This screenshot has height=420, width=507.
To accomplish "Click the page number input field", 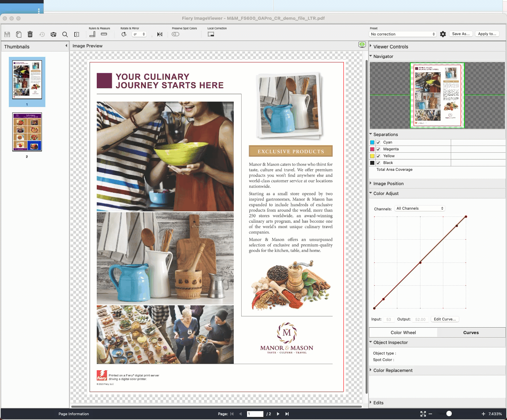I will (x=255, y=414).
